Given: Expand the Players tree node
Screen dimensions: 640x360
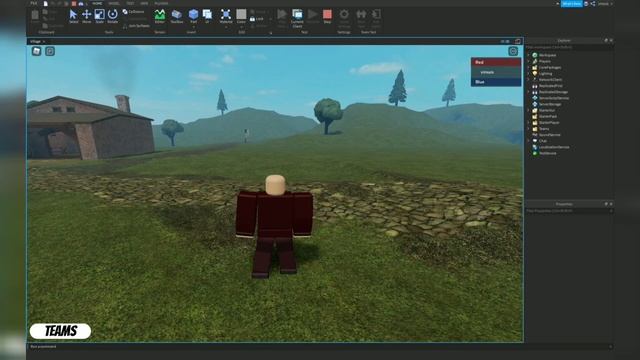Looking at the screenshot, I should [529, 61].
